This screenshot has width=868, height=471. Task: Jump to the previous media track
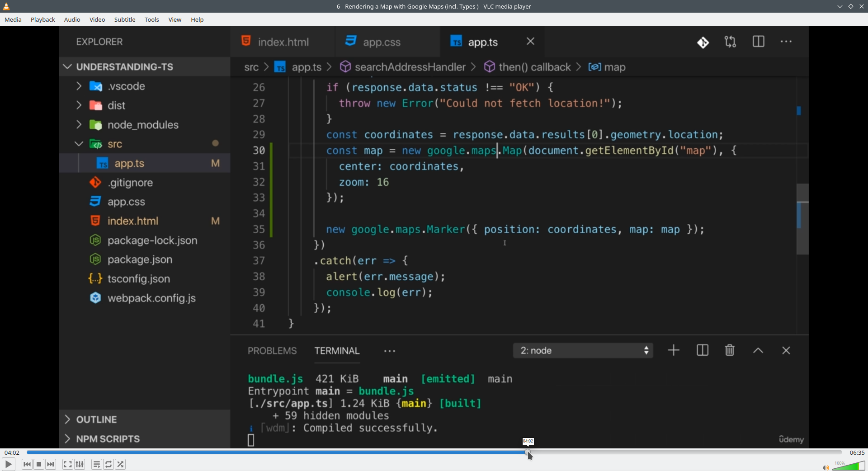(x=27, y=464)
